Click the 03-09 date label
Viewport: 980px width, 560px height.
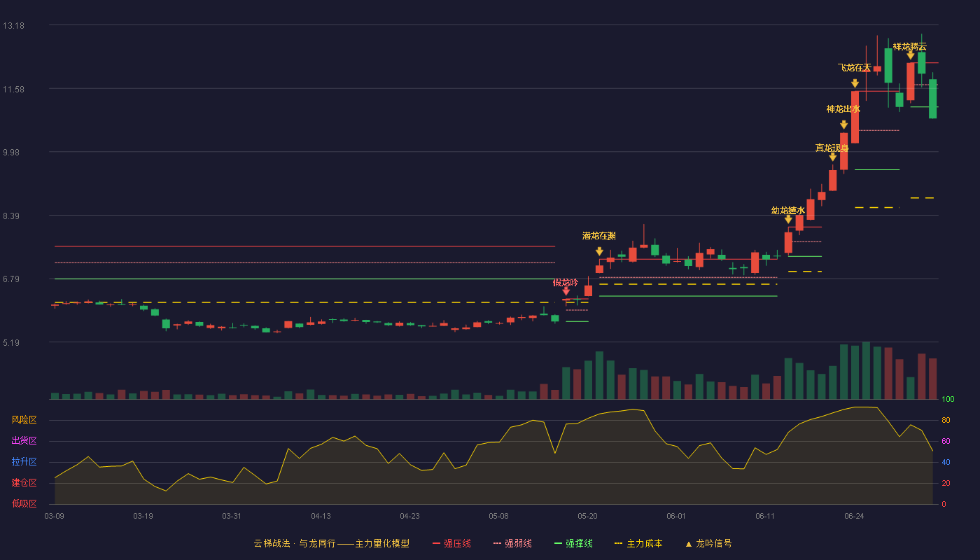point(54,516)
